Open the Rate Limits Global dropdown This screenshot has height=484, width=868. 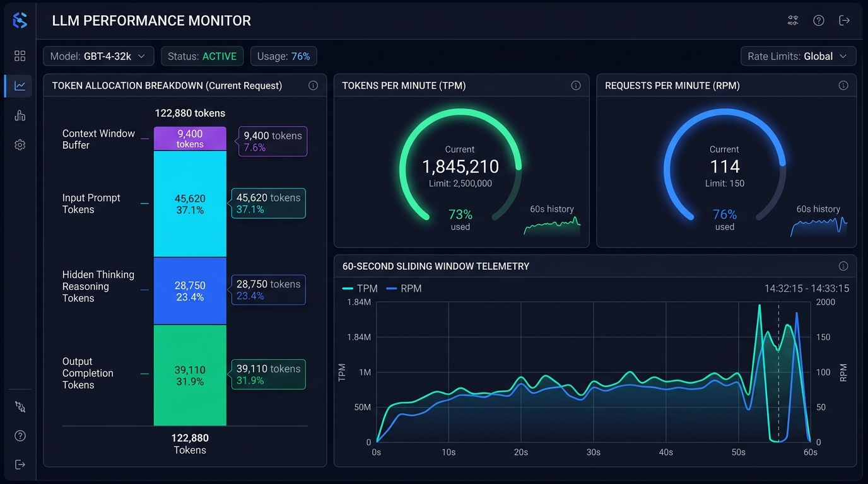pyautogui.click(x=798, y=56)
